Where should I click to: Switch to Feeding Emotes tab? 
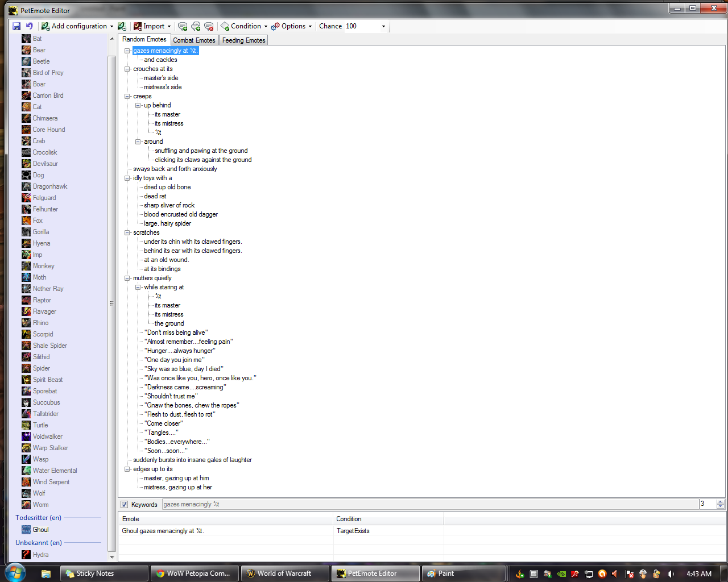(x=243, y=40)
